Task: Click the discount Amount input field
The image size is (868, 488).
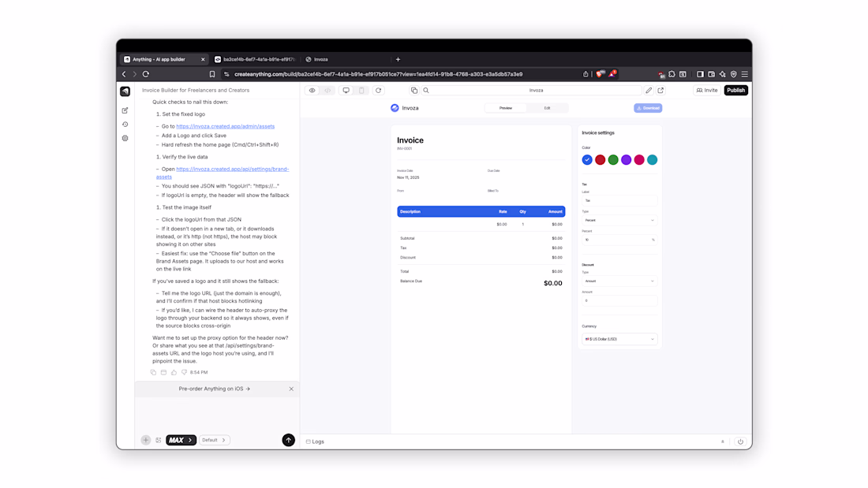Action: (x=619, y=300)
